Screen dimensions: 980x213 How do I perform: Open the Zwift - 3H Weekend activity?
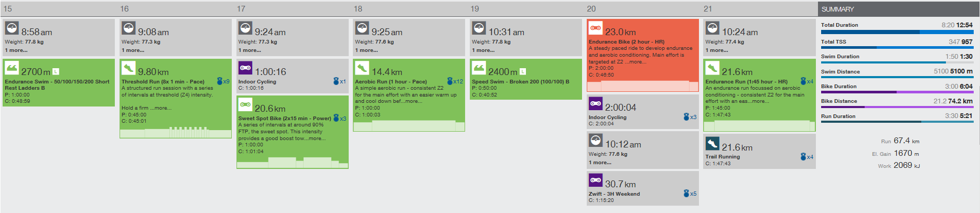614,194
